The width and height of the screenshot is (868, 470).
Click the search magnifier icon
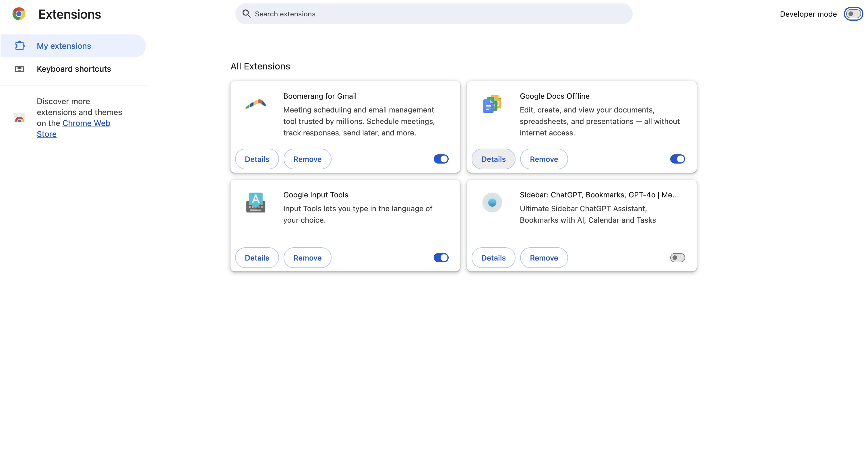tap(246, 14)
